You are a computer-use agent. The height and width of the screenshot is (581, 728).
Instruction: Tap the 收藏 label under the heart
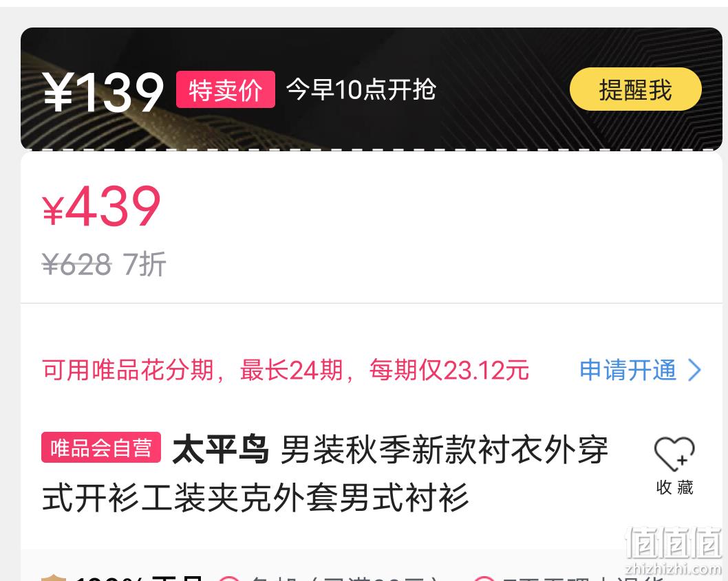pos(674,487)
